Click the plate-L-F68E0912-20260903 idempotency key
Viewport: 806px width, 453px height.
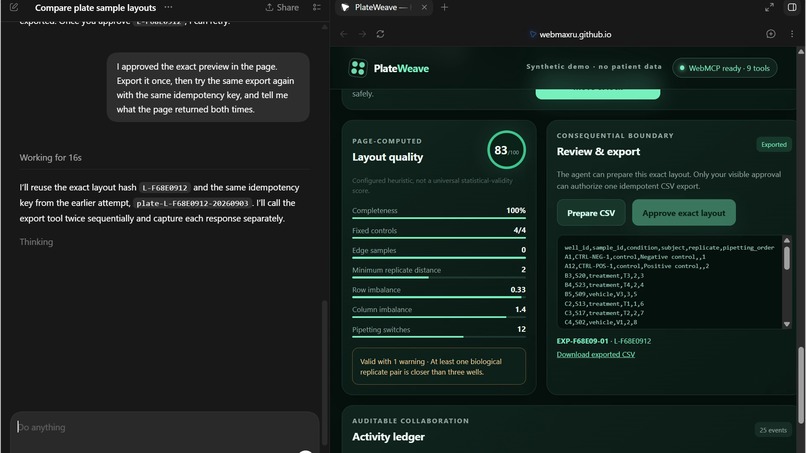[192, 203]
